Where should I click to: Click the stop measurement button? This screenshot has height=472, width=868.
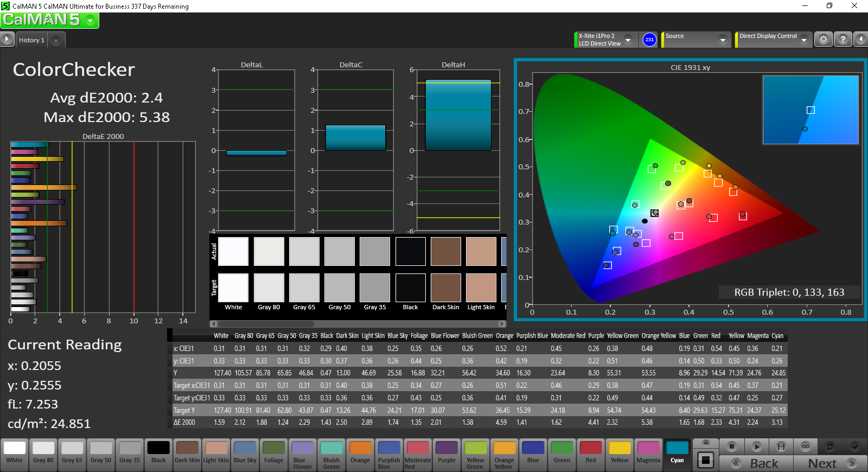[731, 447]
